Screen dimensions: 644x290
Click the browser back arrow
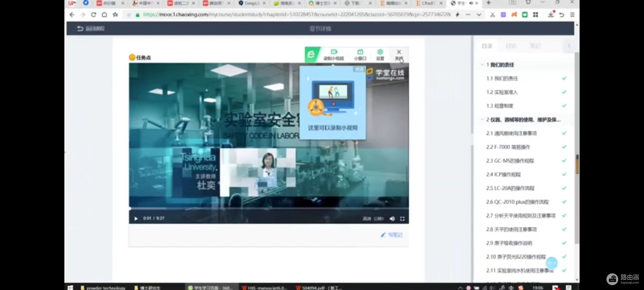tap(72, 15)
